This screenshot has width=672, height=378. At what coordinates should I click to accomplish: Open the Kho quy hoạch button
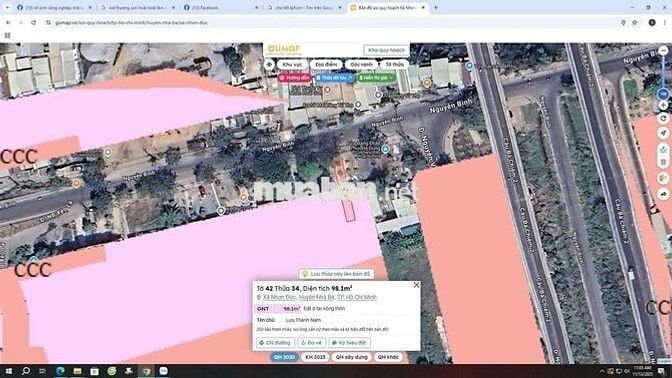386,50
